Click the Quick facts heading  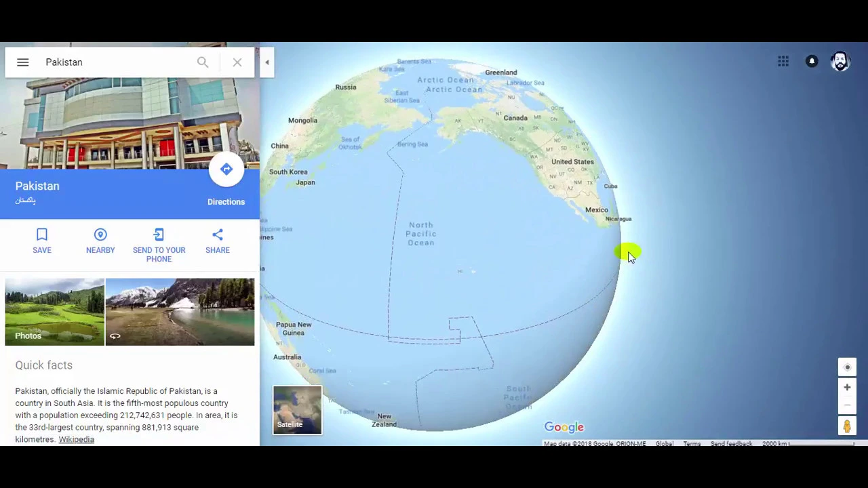coord(43,365)
